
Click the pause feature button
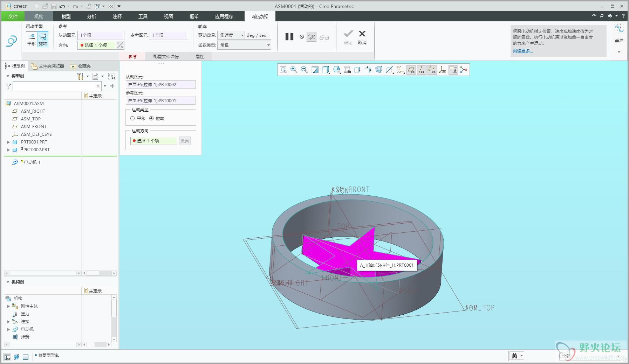click(289, 36)
